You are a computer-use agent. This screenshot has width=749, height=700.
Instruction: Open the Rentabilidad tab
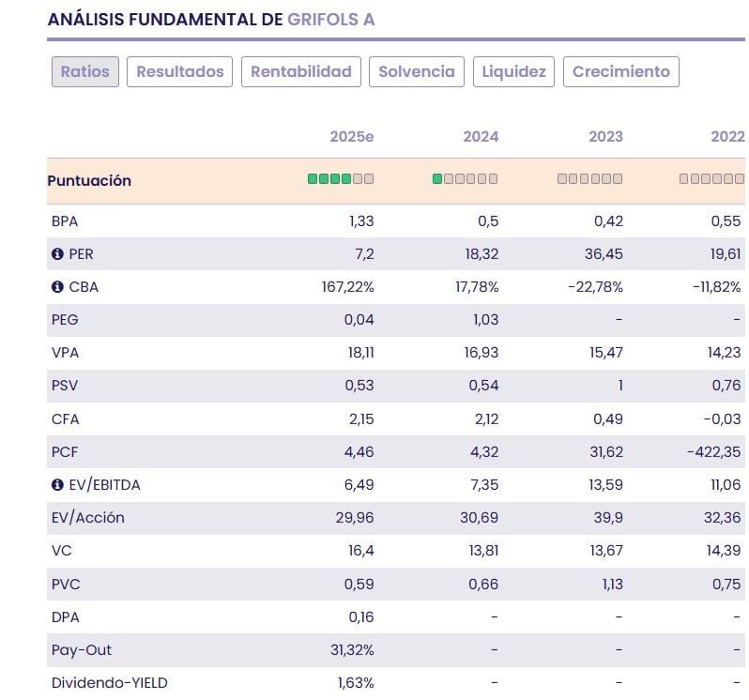click(301, 71)
